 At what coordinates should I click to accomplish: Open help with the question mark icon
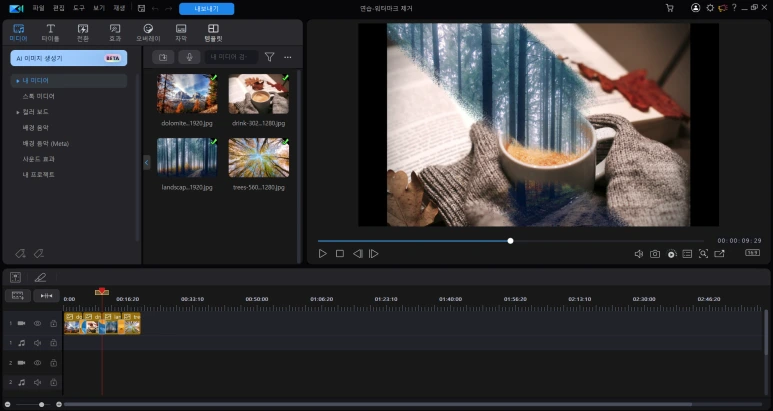[734, 8]
